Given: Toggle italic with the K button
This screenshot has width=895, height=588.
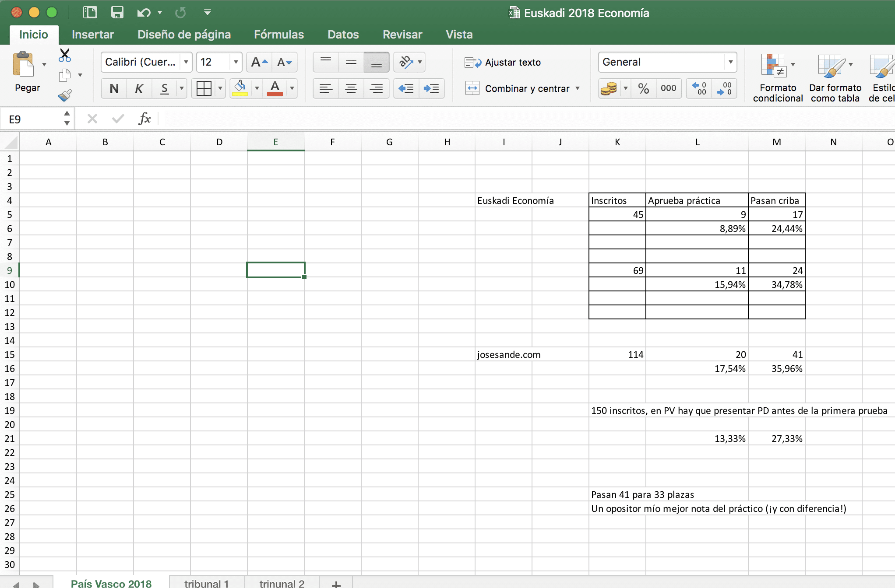Looking at the screenshot, I should tap(139, 88).
